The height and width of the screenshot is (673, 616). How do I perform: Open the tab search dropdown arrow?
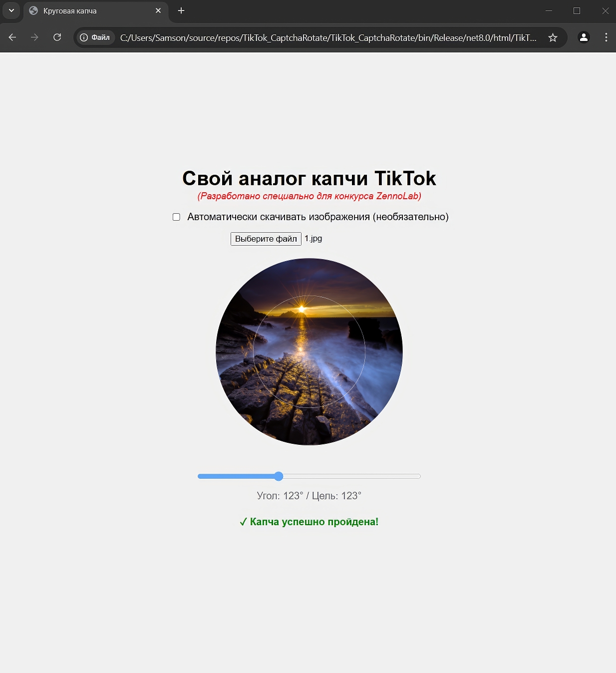(x=11, y=10)
